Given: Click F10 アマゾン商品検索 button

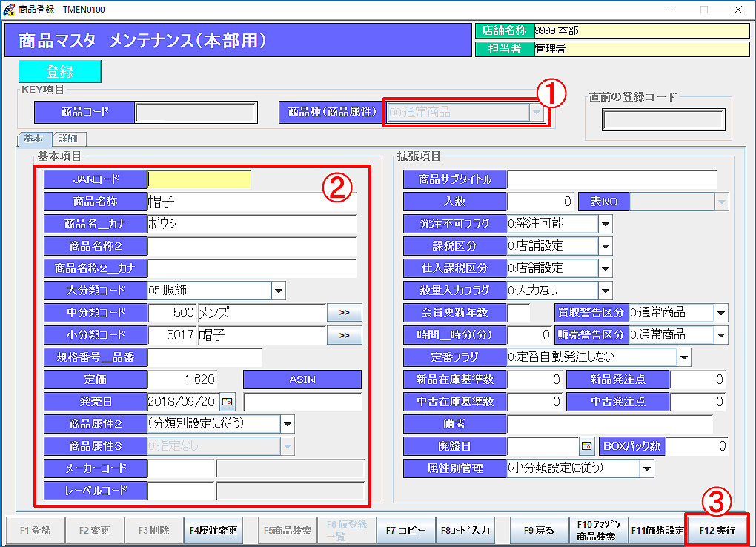Looking at the screenshot, I should [x=598, y=531].
